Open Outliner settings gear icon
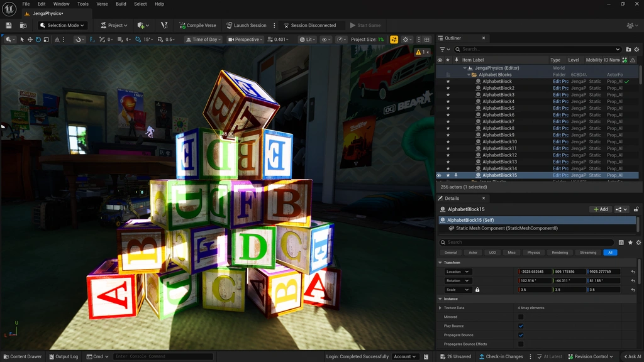 point(637,49)
